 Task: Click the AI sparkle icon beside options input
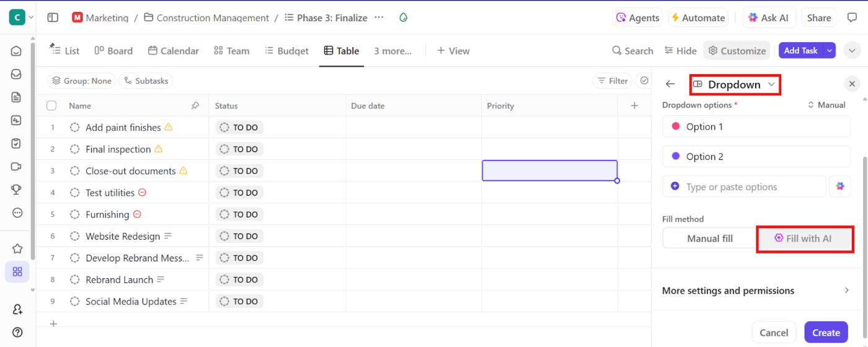click(840, 187)
